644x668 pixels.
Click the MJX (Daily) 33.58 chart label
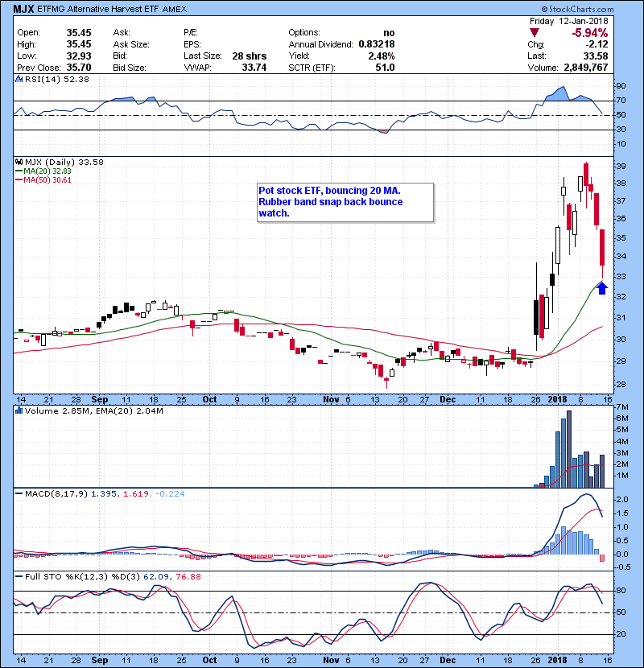pyautogui.click(x=64, y=162)
